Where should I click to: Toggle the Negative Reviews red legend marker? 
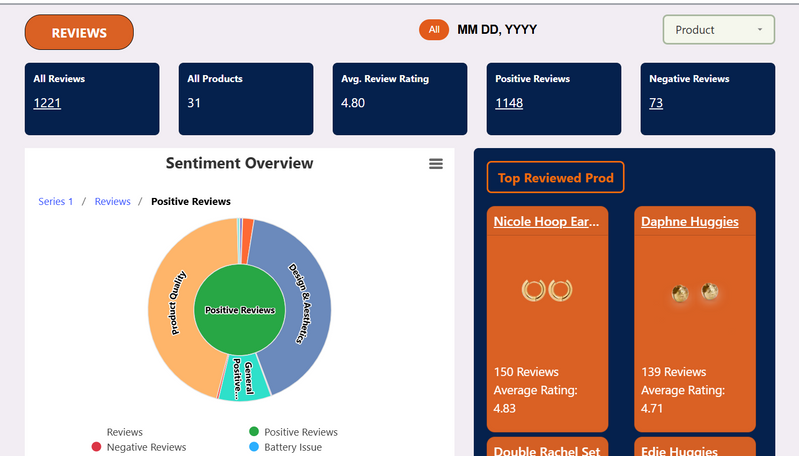point(96,447)
